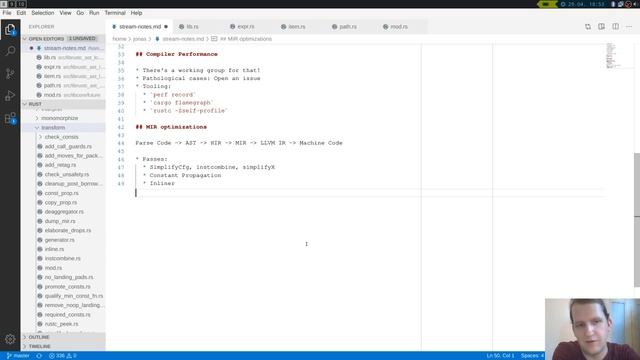Open markdown preview to the side
The image size is (640, 360).
point(602,27)
